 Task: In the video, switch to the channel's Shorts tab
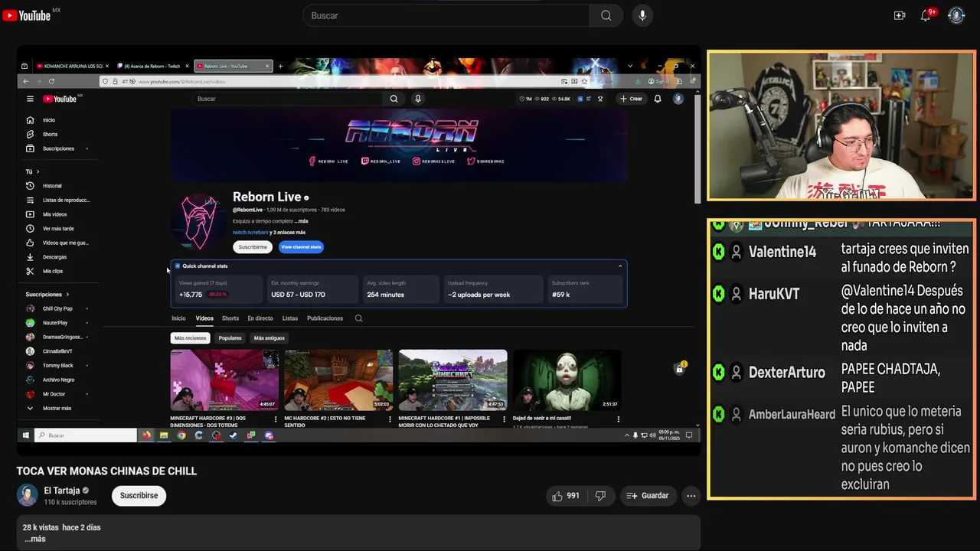click(230, 318)
